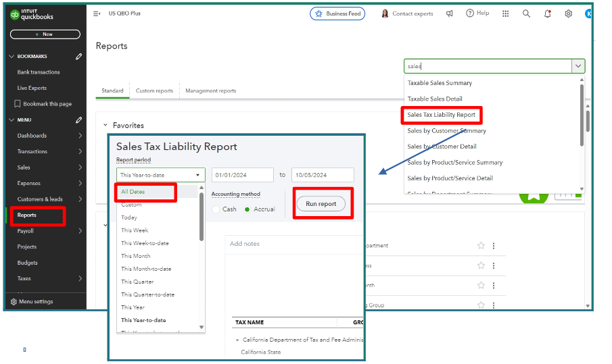Favorite the report in the department row
Viewport: 612px width, 364px height.
point(481,246)
